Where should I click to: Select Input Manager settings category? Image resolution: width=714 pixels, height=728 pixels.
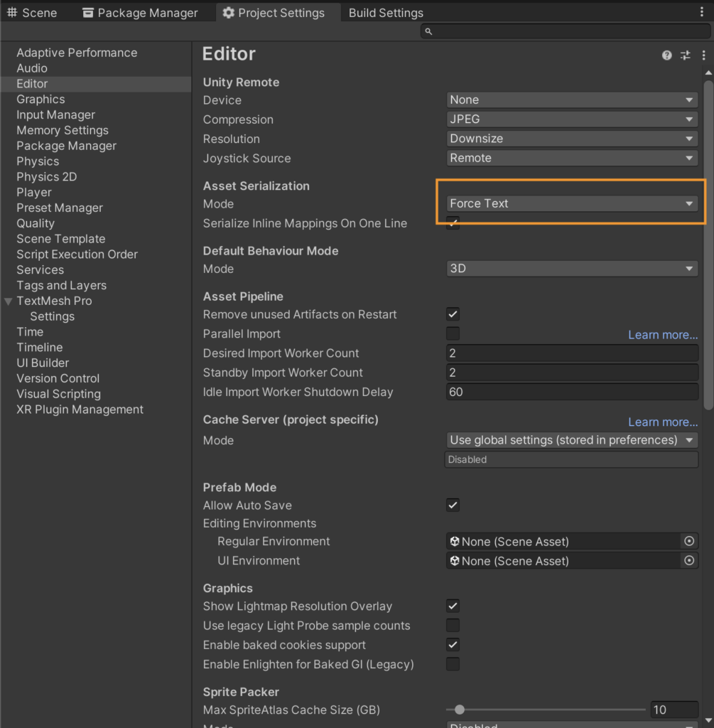coord(55,114)
